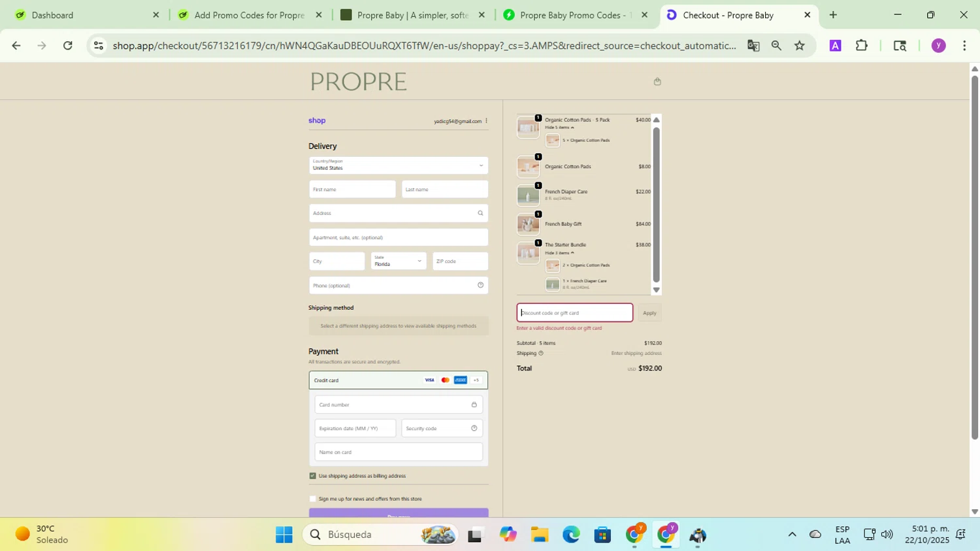
Task: Show hidden system tray icons chevron
Action: [792, 535]
